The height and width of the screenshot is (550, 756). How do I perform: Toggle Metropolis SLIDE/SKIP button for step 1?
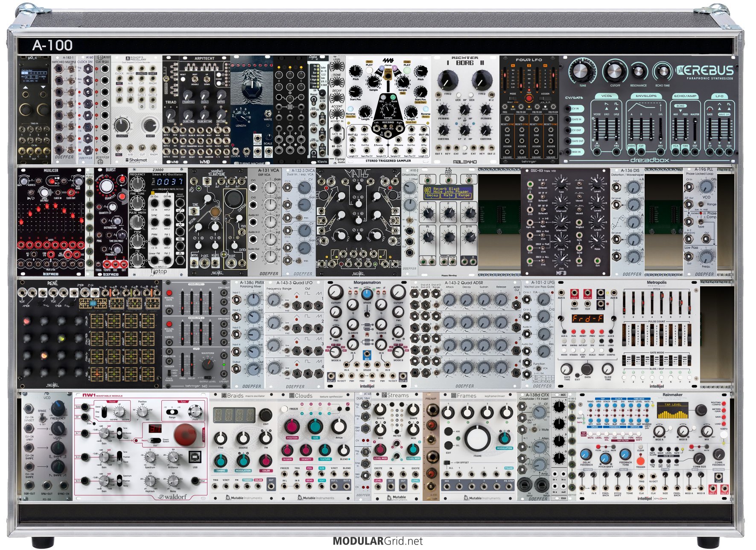[624, 378]
